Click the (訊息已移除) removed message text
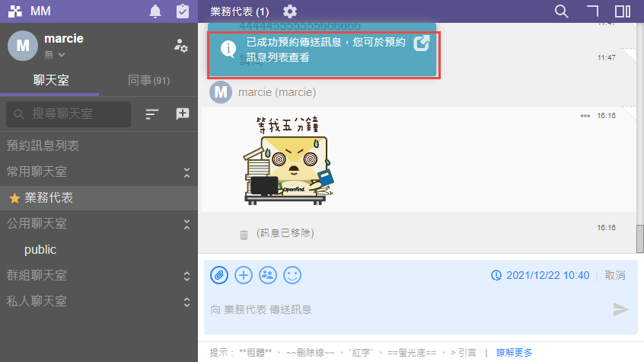This screenshot has width=644, height=362. point(285,233)
